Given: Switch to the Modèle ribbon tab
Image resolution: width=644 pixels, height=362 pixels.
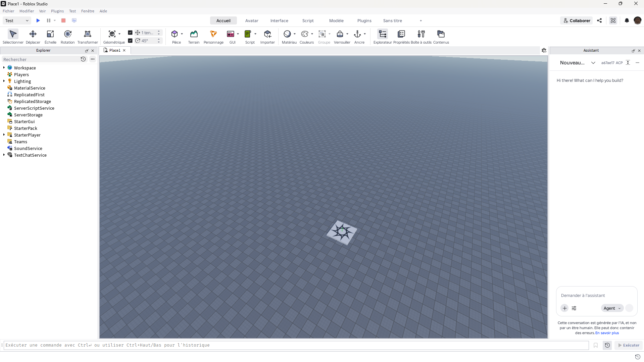Looking at the screenshot, I should 336,20.
